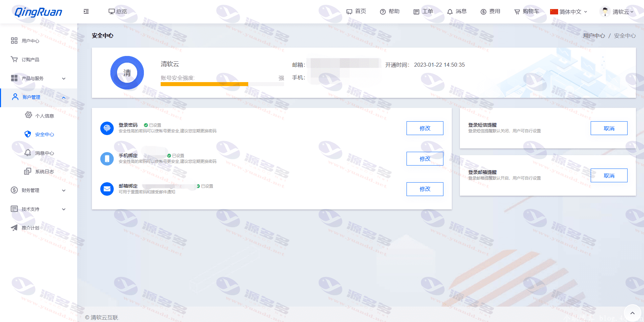Click the 安全中心 page heading
Image resolution: width=644 pixels, height=322 pixels.
point(103,36)
